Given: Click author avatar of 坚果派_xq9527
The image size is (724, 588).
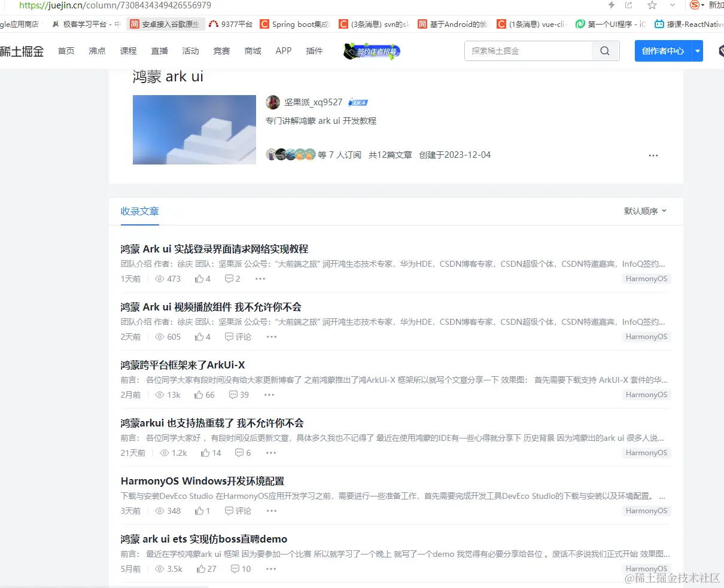Looking at the screenshot, I should pyautogui.click(x=273, y=102).
